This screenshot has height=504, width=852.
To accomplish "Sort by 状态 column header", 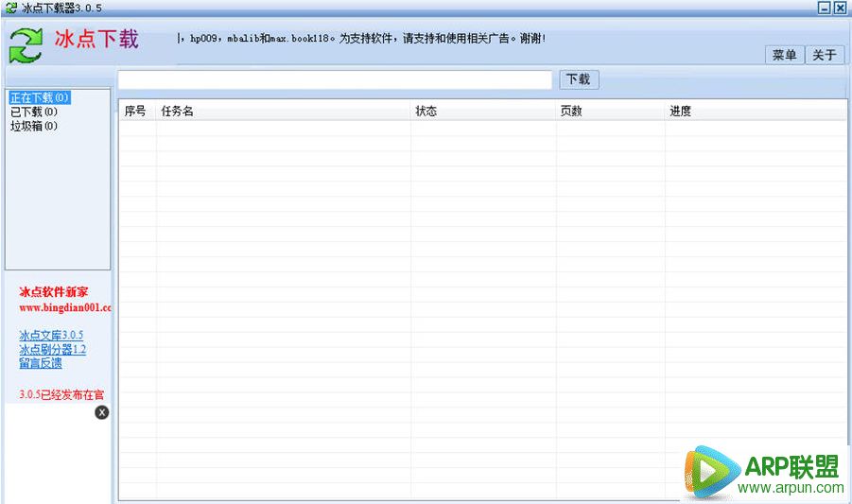I will 483,111.
